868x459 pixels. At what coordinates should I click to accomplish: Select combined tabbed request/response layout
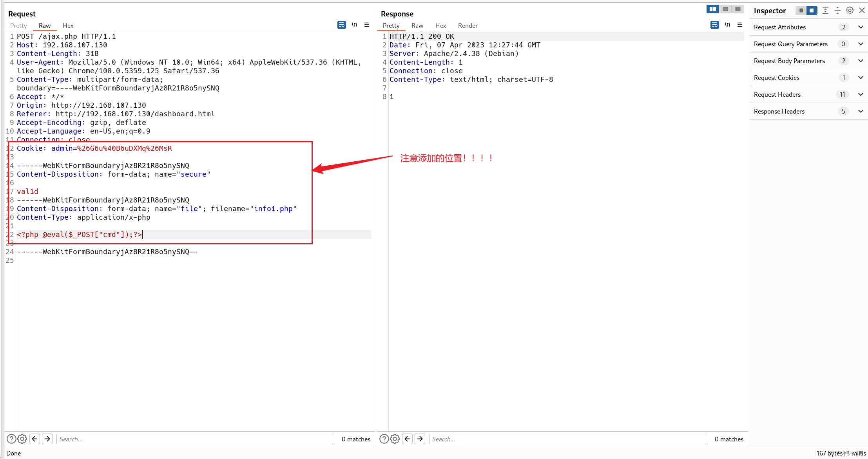[738, 9]
